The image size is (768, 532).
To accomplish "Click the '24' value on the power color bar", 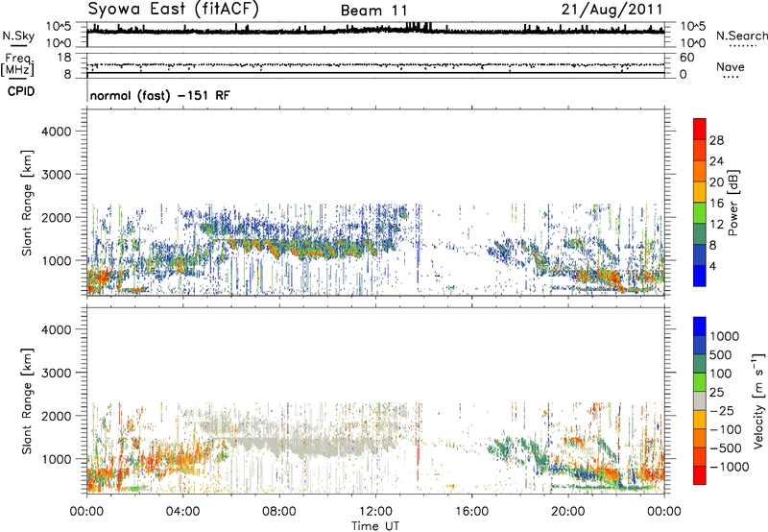I will [x=716, y=161].
